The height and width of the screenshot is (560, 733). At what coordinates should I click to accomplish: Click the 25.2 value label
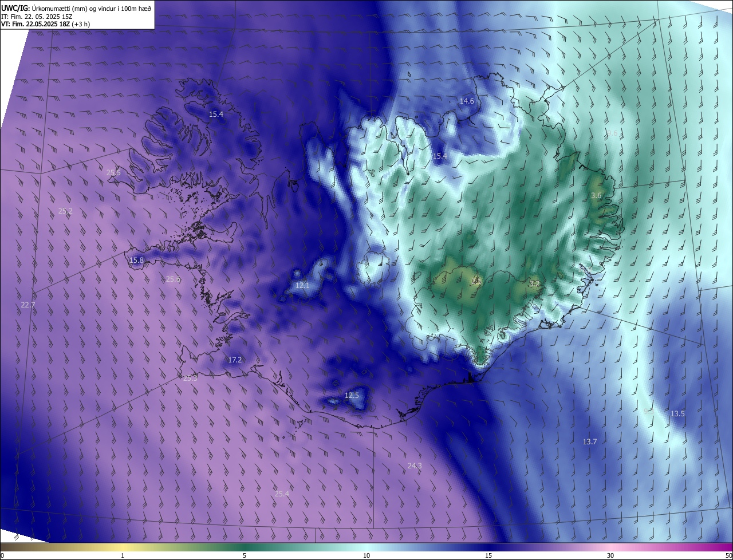(x=65, y=211)
